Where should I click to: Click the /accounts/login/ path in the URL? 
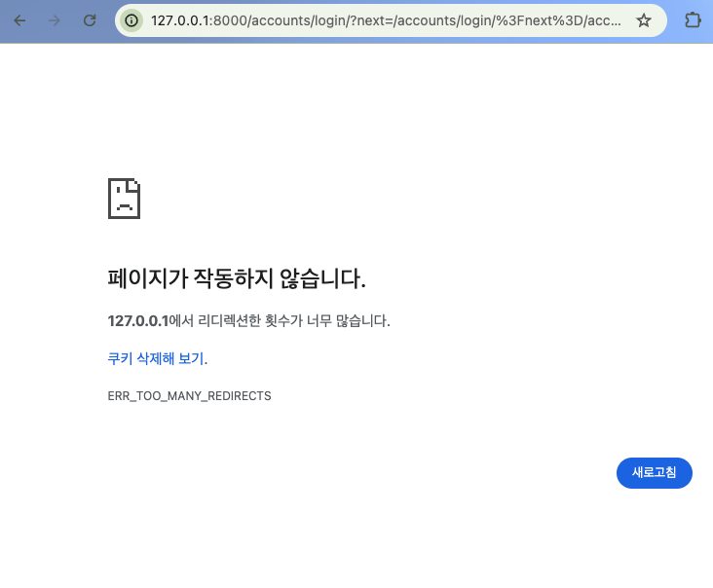pos(296,20)
